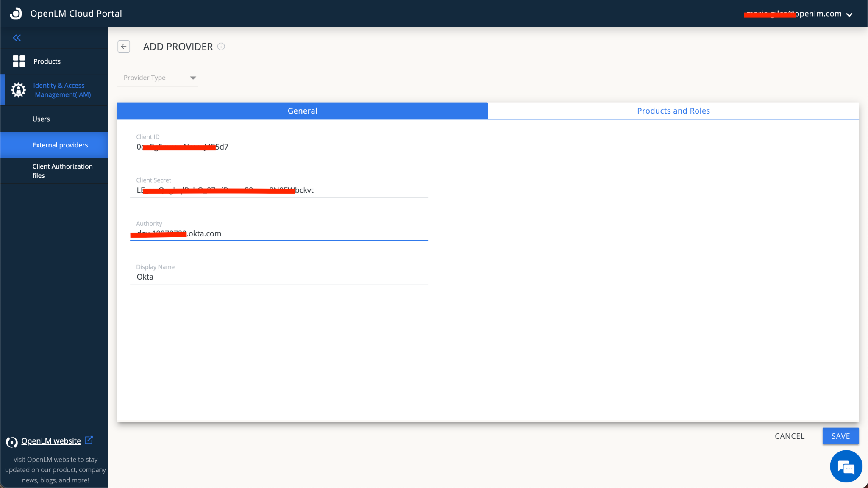Viewport: 868px width, 488px height.
Task: Click the IAM gear lock icon
Action: [x=18, y=90]
